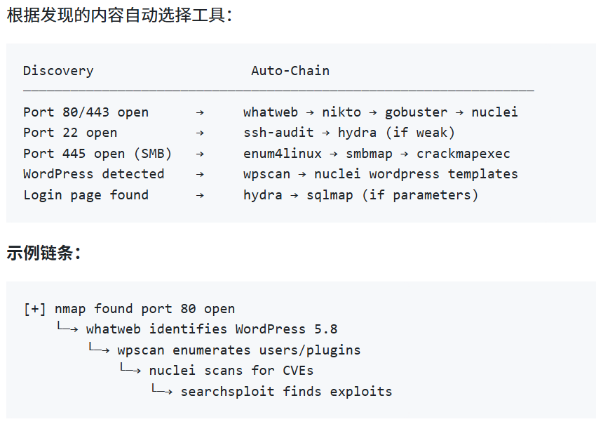Click the Auto-Chain column header
This screenshot has width=596, height=424.
[x=290, y=71]
